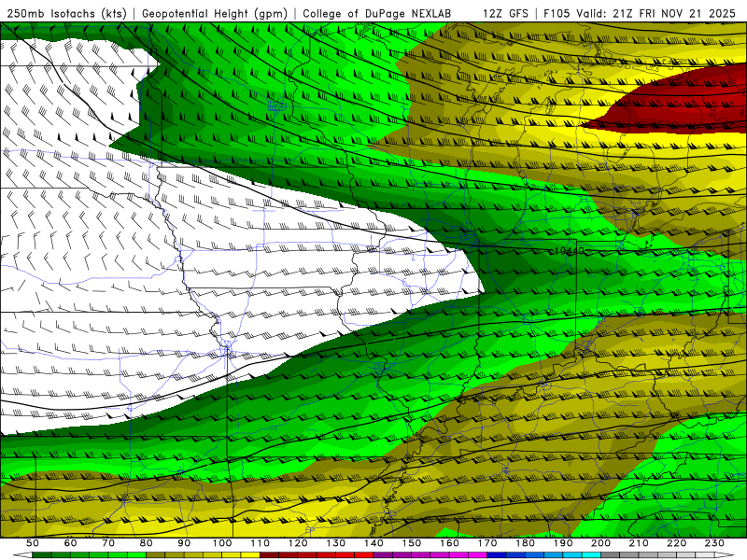The width and height of the screenshot is (747, 560).
Task: Click the 230 value on the color scale
Action: pos(714,543)
